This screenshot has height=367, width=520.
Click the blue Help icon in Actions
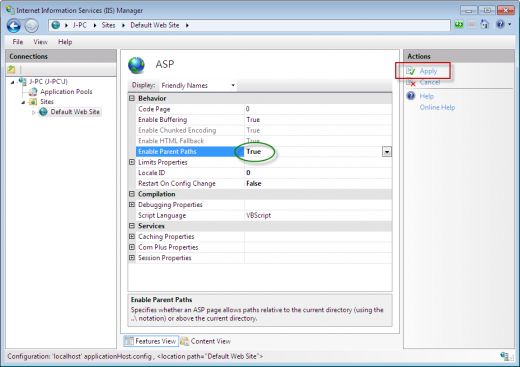pyautogui.click(x=411, y=96)
